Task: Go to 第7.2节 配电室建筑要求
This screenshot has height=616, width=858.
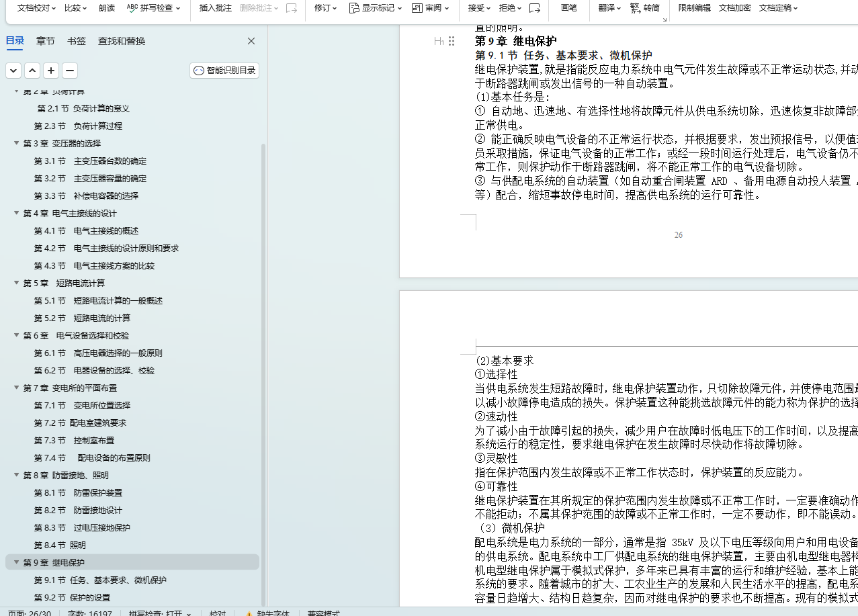Action: 80,423
